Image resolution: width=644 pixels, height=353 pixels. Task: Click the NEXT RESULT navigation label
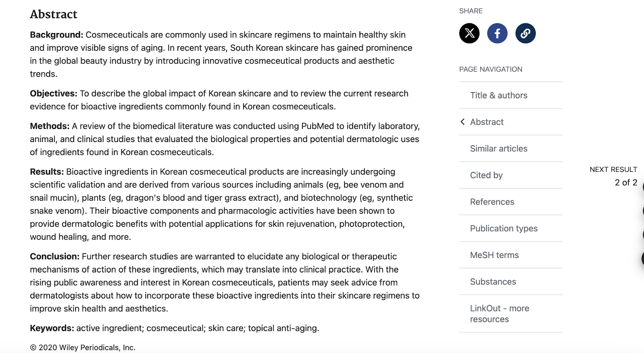(x=613, y=169)
